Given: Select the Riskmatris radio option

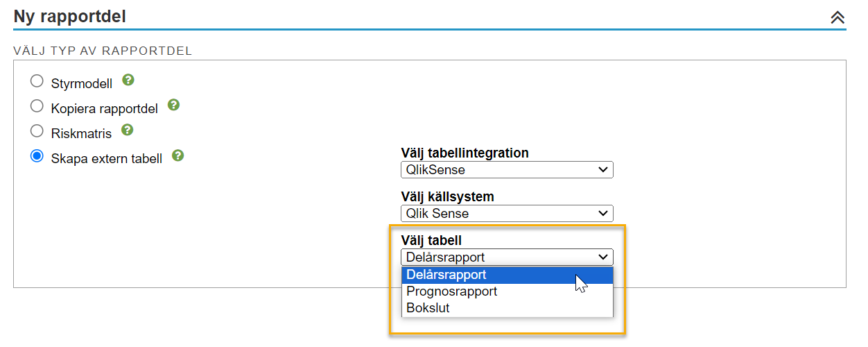Looking at the screenshot, I should pos(37,131).
